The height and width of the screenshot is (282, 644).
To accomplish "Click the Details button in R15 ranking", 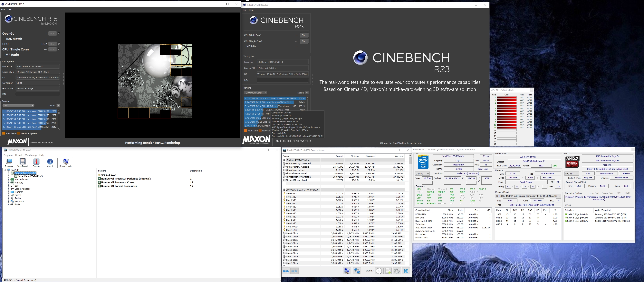I will [x=58, y=106].
